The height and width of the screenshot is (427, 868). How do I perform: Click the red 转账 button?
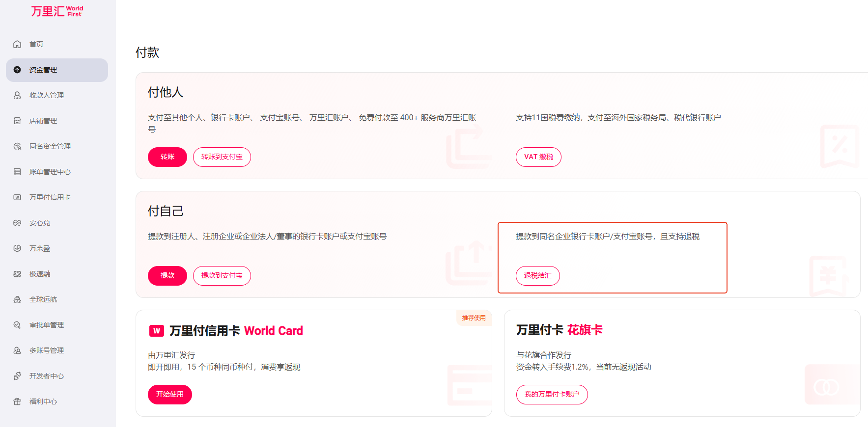tap(168, 157)
